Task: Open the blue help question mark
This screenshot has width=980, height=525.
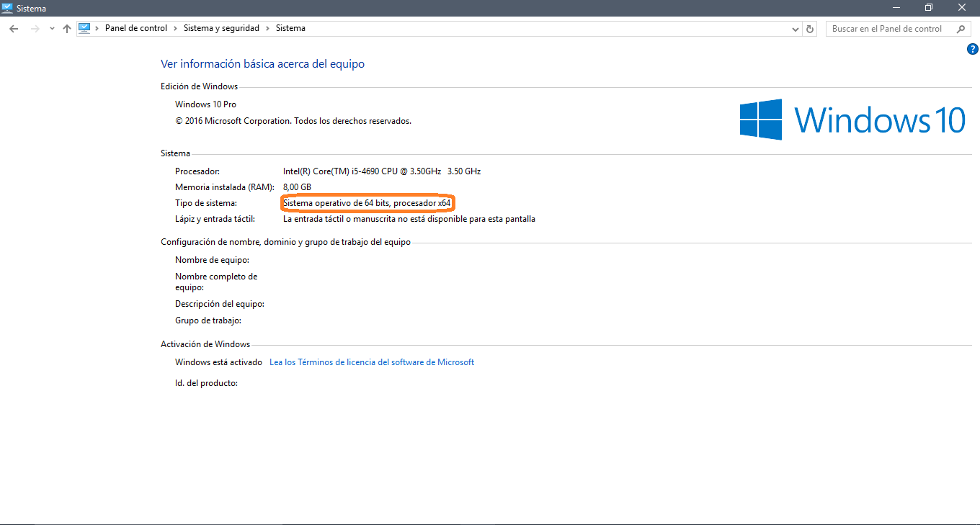Action: click(973, 49)
